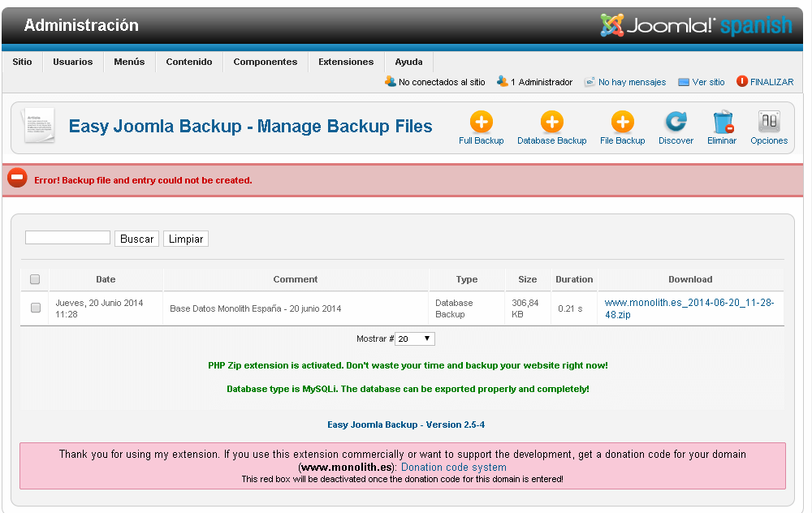Image resolution: width=812 pixels, height=513 pixels.
Task: Click the Duration column header
Action: point(574,279)
